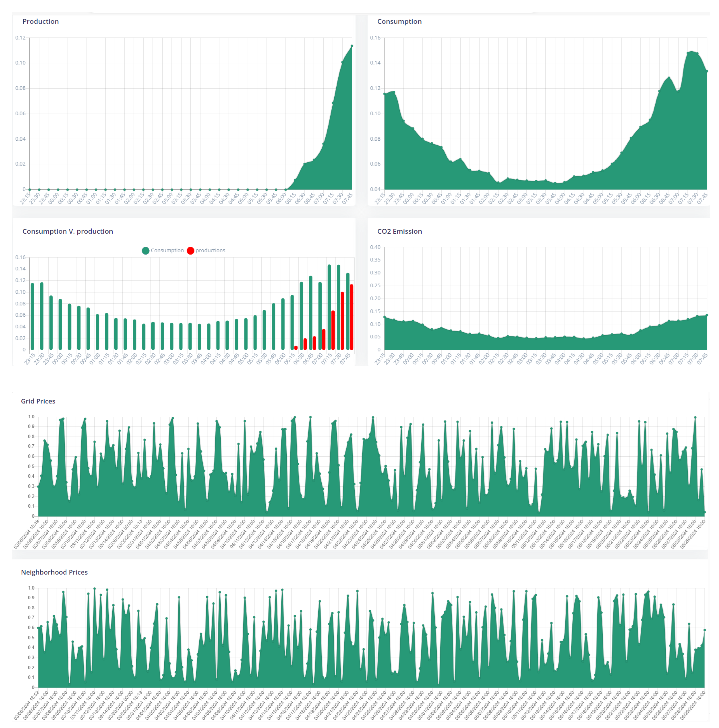Screen dimensions: 719x728
Task: Click the tallest red productions bar at 07:45
Action: 352,317
